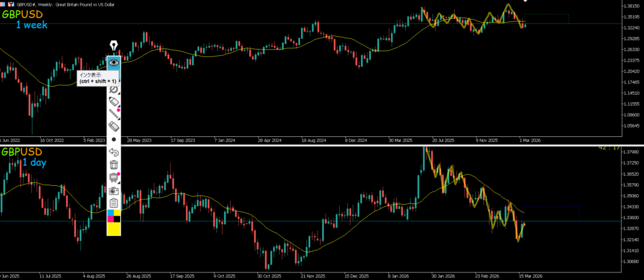Screen dimensions: 644x280
Task: Pick the cyan color swatch
Action: tap(111, 213)
